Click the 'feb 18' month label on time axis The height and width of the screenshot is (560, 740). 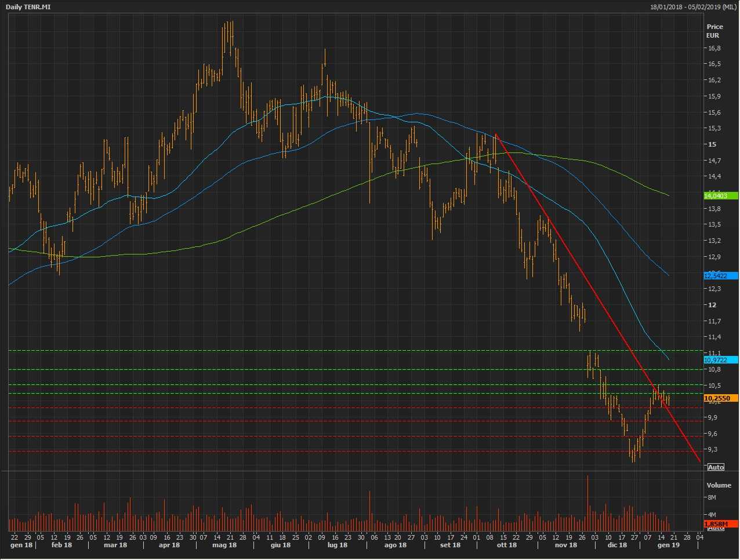(61, 545)
